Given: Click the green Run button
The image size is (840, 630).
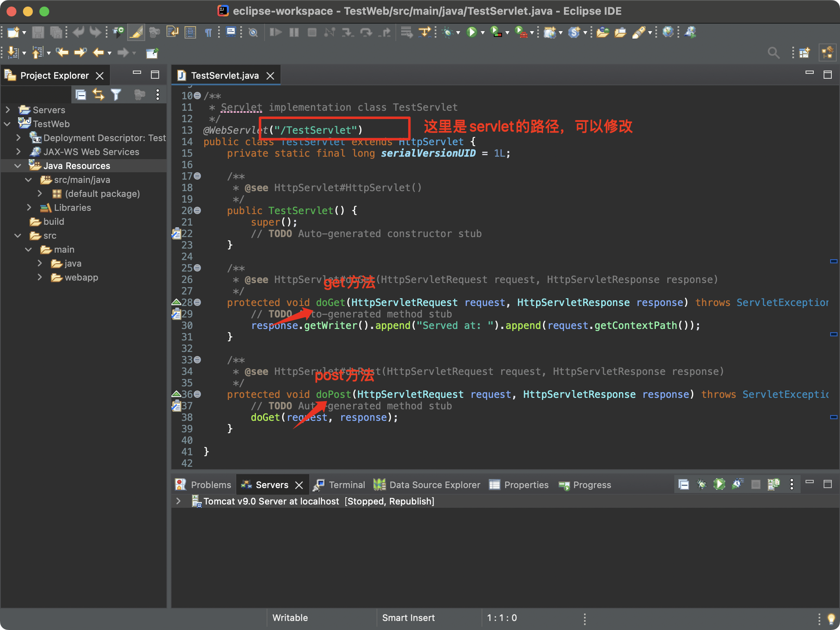Looking at the screenshot, I should point(472,32).
